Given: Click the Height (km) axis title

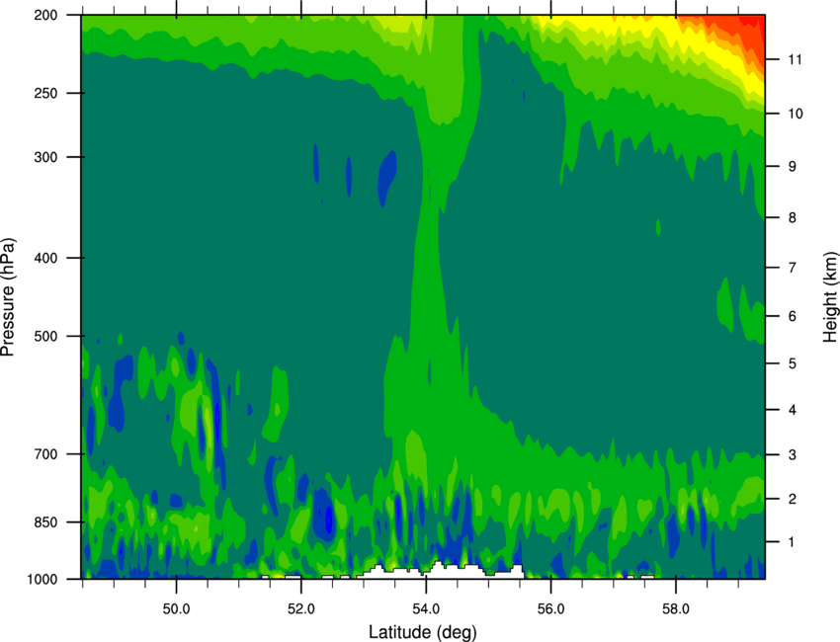Looking at the screenshot, I should point(830,297).
